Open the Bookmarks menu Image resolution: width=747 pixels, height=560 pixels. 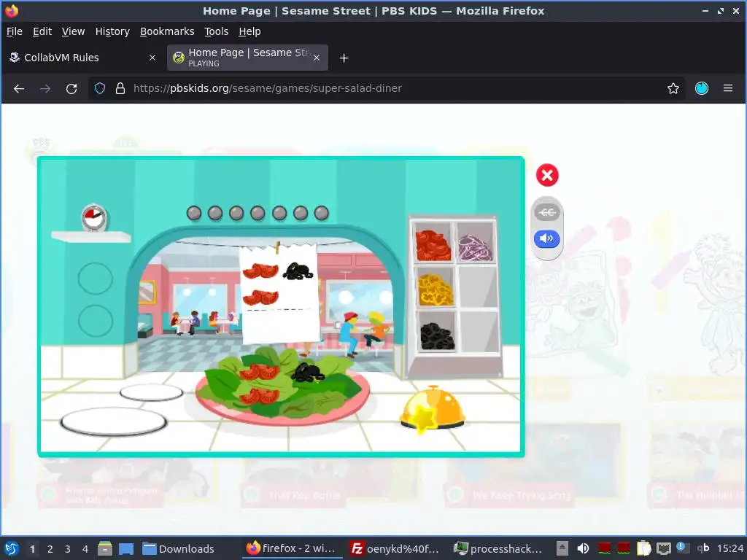(167, 31)
